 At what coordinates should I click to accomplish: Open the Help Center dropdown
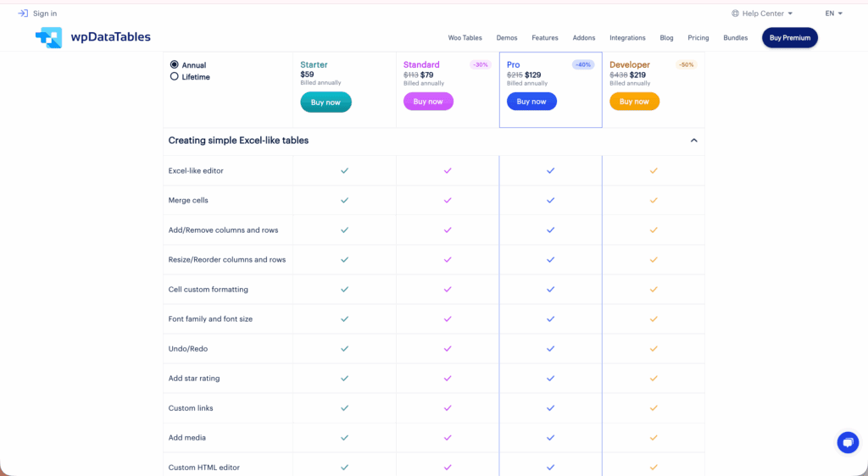762,14
